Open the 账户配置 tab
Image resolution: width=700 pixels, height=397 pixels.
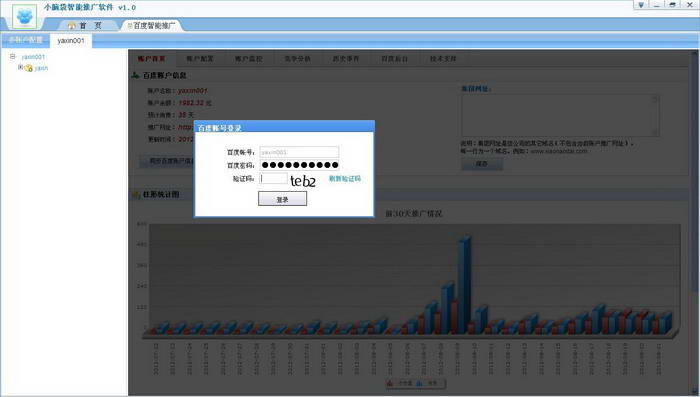click(x=200, y=59)
